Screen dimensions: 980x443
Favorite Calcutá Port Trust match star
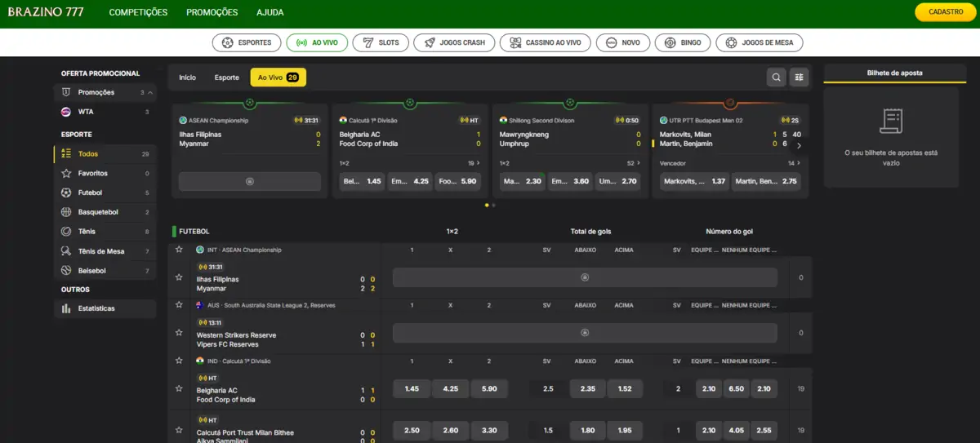[x=179, y=431]
